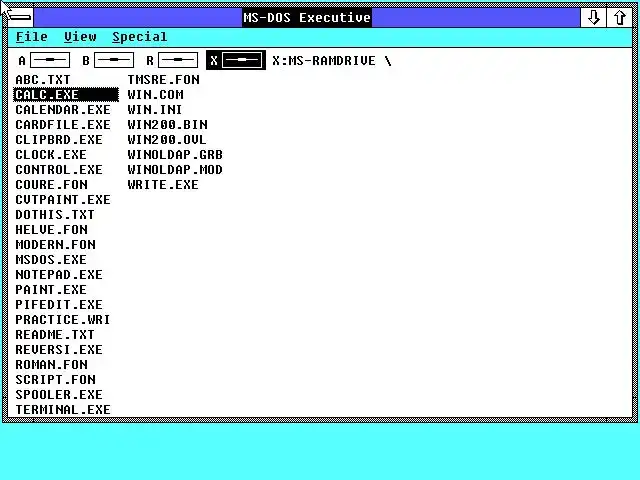The height and width of the screenshot is (480, 640).
Task: Select PAINT.EXE file
Action: (x=51, y=290)
